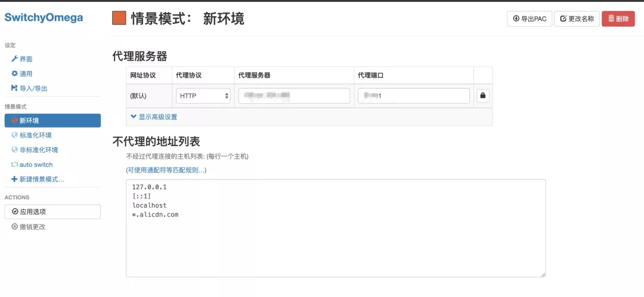Click the 更改名称 rename button
644x297 pixels.
pos(577,19)
